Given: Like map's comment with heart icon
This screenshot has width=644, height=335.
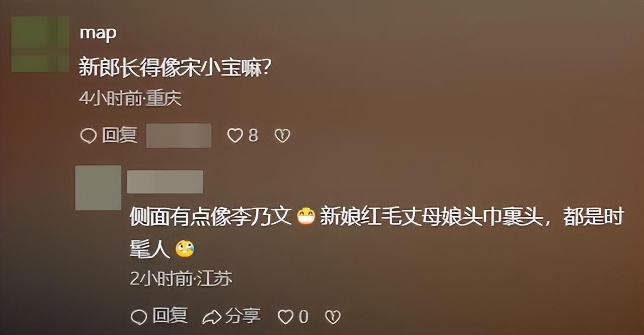Looking at the screenshot, I should point(235,135).
